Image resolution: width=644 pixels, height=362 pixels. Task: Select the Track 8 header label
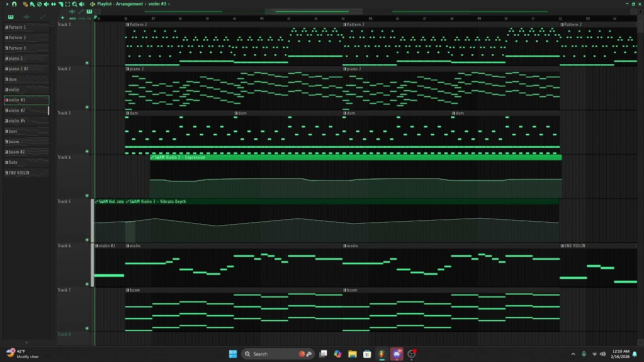64,334
